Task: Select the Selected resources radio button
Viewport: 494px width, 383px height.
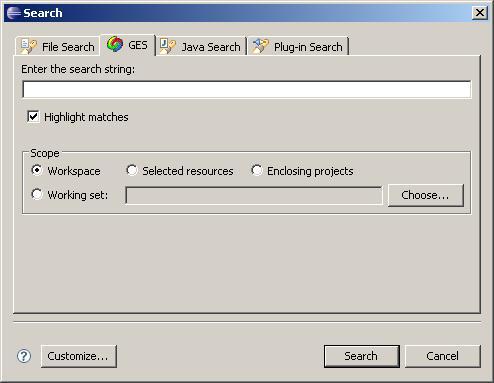Action: pos(132,170)
